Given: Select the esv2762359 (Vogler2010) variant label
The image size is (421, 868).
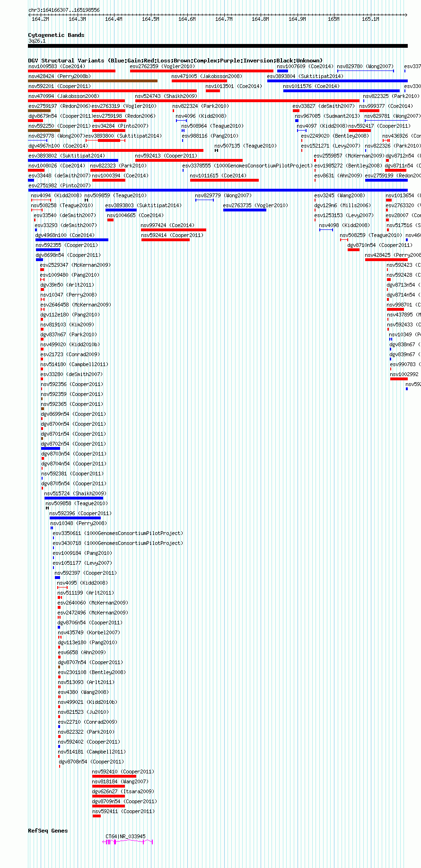Looking at the screenshot, I should click(162, 66).
